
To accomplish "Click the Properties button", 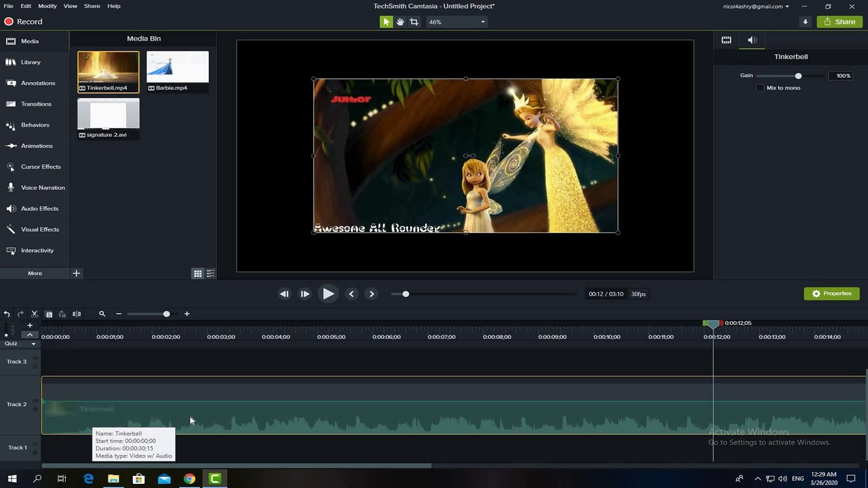I will [x=832, y=293].
